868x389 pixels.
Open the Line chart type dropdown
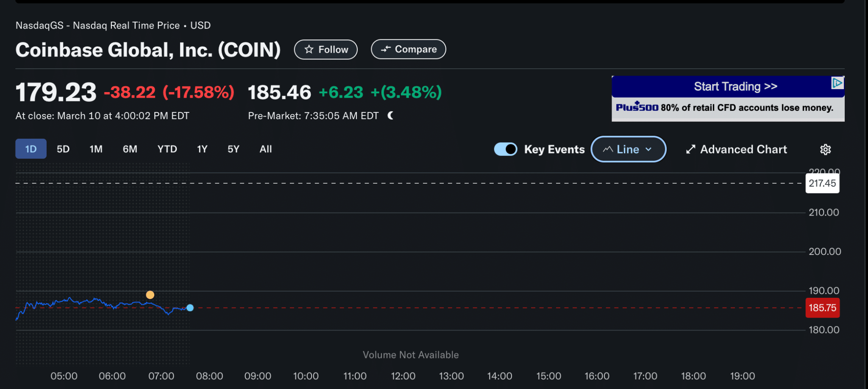point(629,149)
